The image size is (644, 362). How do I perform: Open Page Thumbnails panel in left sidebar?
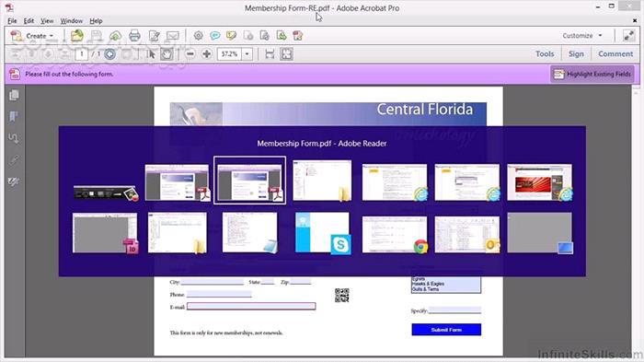click(14, 95)
